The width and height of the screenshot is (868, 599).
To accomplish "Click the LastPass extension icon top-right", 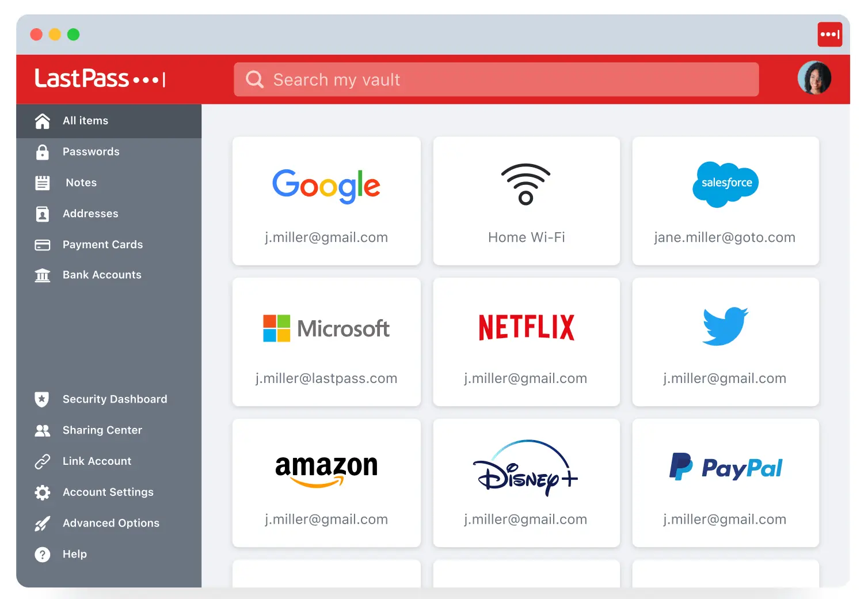I will tap(829, 34).
